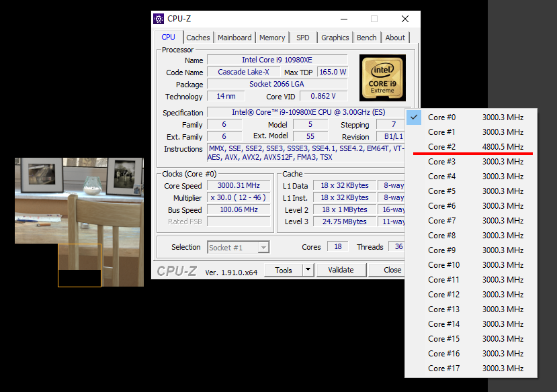Choose Core #16 from the menu
This screenshot has height=392, width=557.
tap(471, 354)
